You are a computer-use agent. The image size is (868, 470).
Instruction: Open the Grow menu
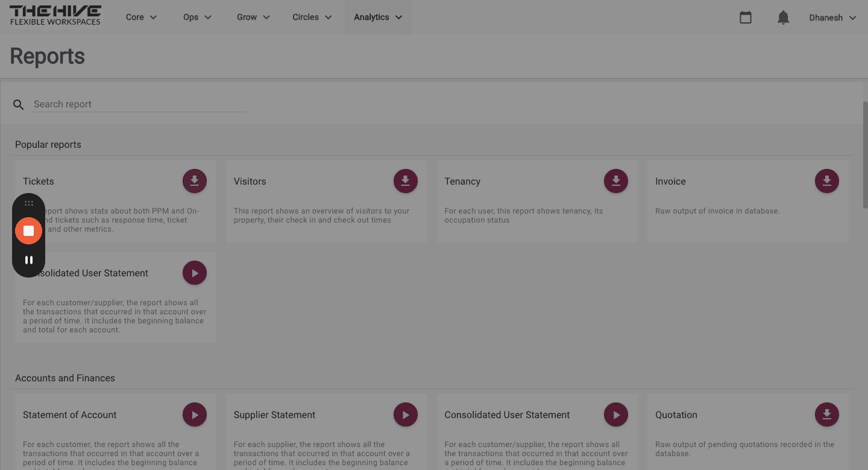click(253, 17)
